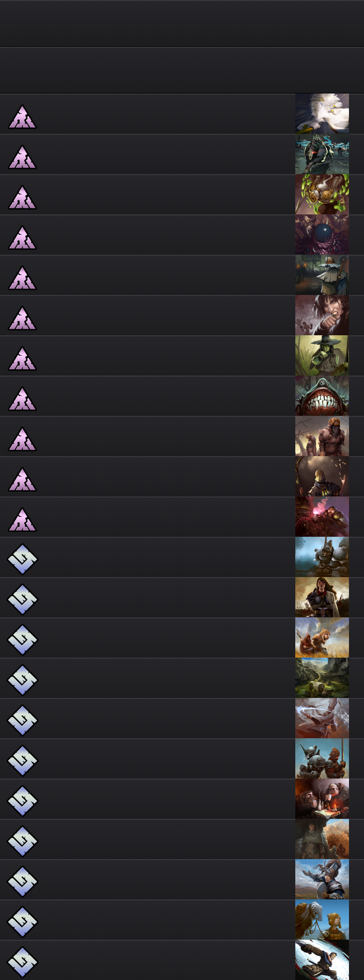
Task: Select the blue diamond icon beside the sword-swinging warrior
Action: click(x=22, y=962)
